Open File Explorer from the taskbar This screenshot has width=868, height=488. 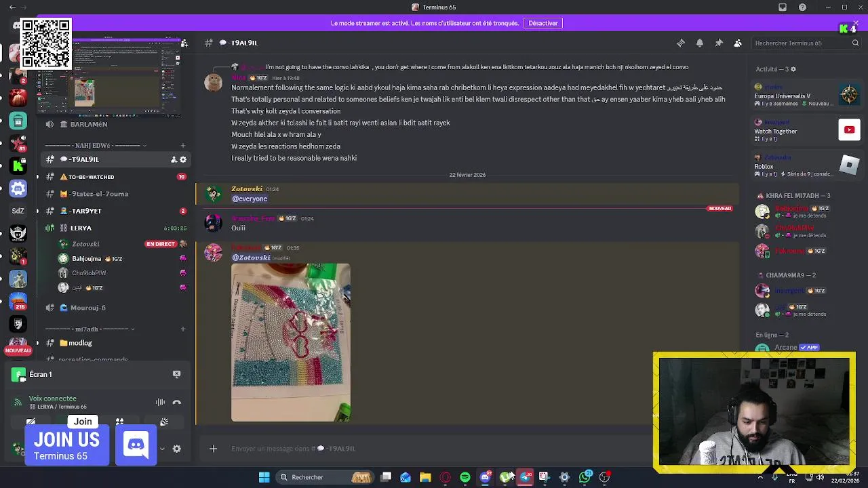click(x=425, y=477)
